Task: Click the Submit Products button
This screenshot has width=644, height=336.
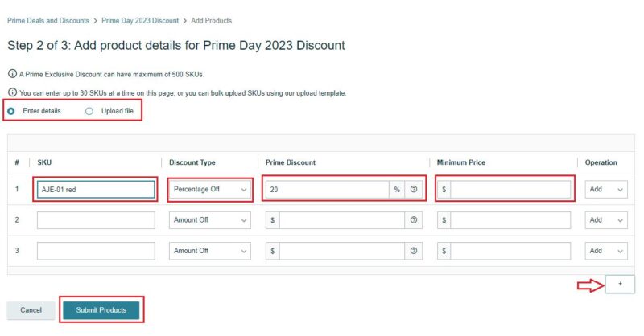Action: coord(101,310)
